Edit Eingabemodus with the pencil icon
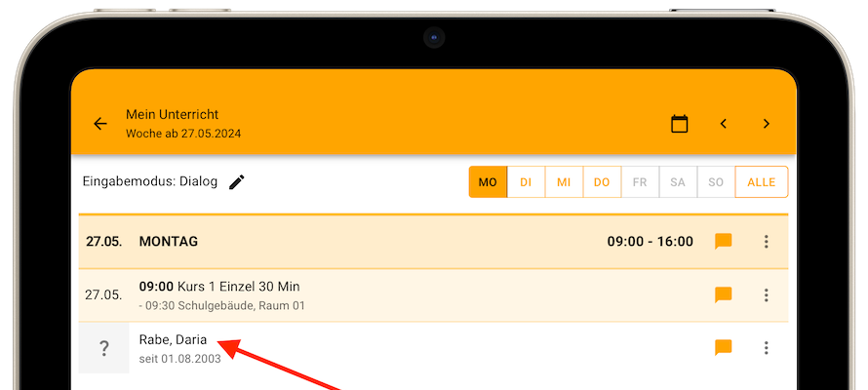This screenshot has height=390, width=868. point(236,182)
